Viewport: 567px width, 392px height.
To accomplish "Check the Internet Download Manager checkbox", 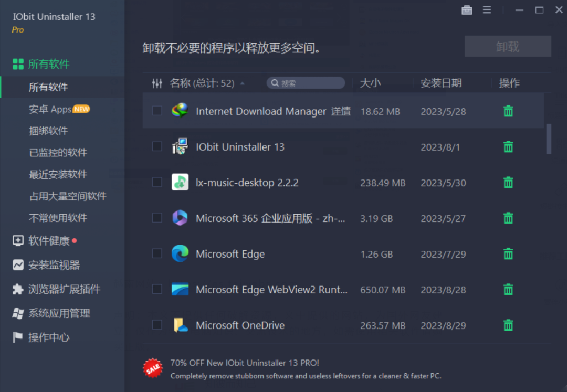I will (x=157, y=111).
